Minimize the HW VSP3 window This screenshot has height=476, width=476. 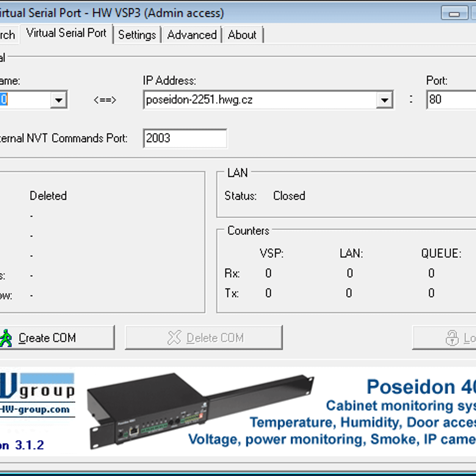[454, 13]
